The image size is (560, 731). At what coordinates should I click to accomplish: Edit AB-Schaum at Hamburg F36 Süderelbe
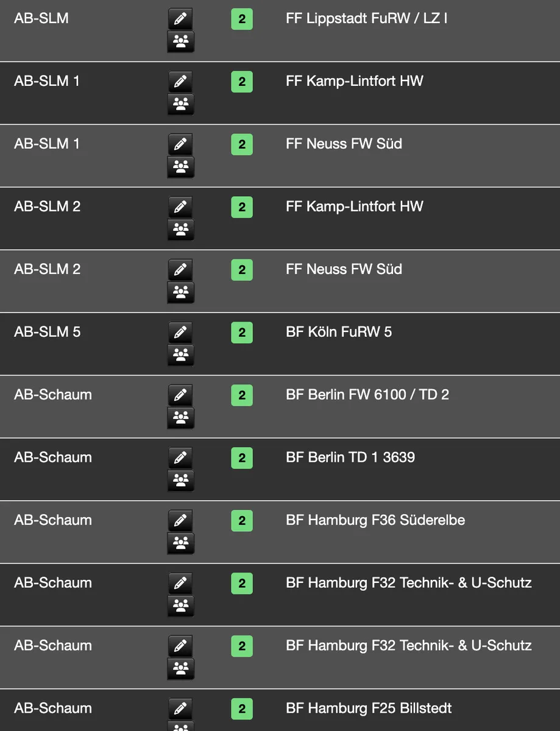click(x=180, y=521)
